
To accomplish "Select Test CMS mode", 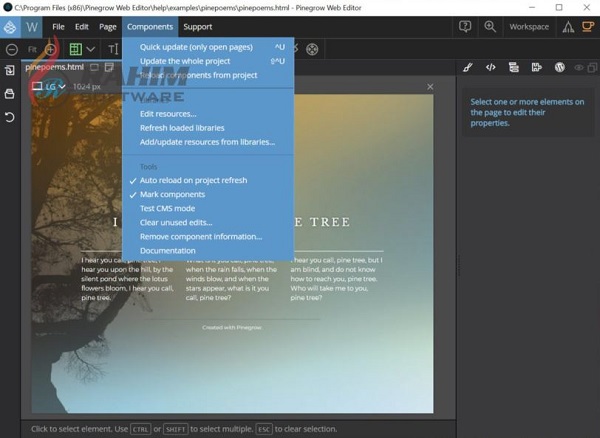I will pos(208,208).
